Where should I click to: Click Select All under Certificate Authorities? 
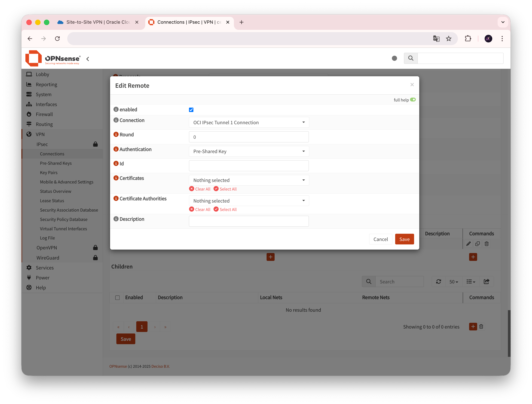coord(225,209)
